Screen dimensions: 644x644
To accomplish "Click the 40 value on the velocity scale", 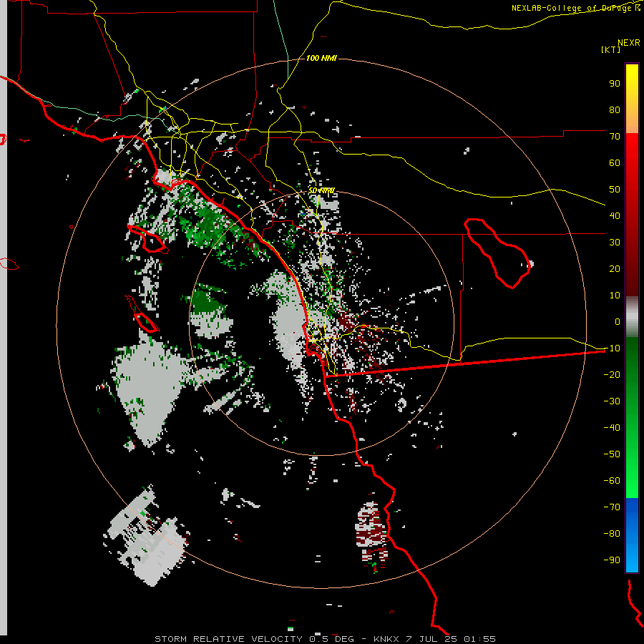I will coord(615,216).
